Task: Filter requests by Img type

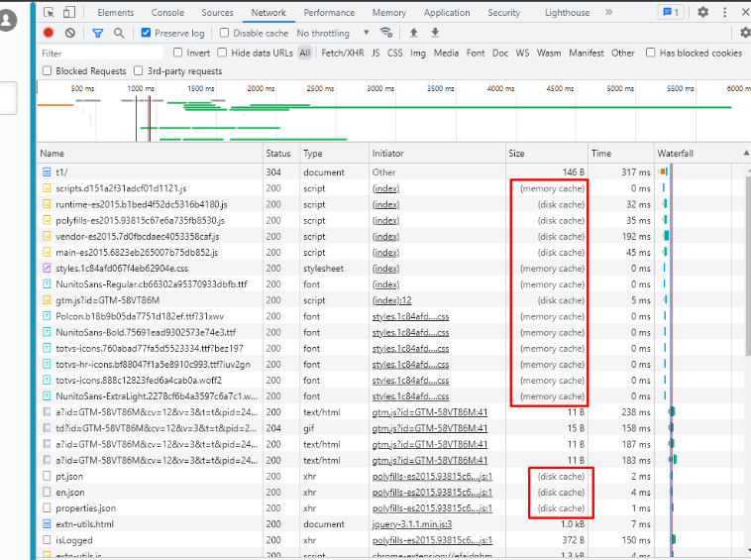Action: coord(418,53)
